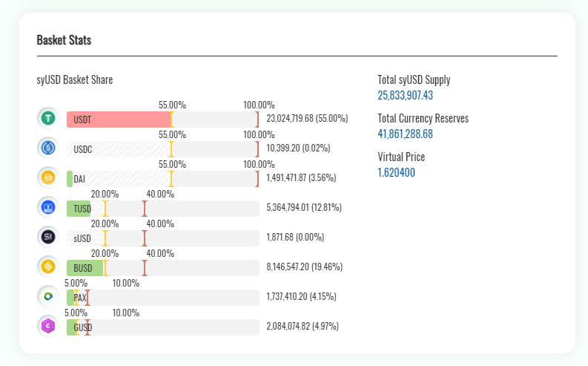
Task: Click the green TUSD share bar
Action: [80, 208]
